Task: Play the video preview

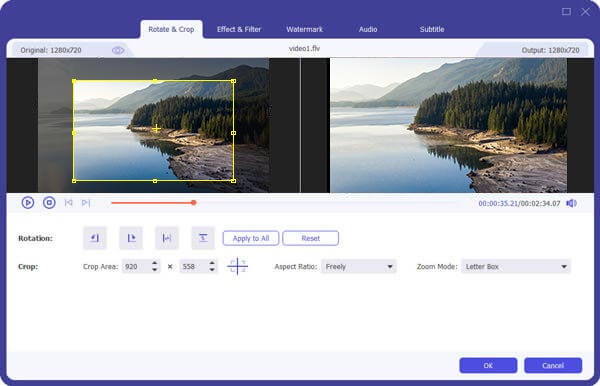Action: click(x=28, y=202)
